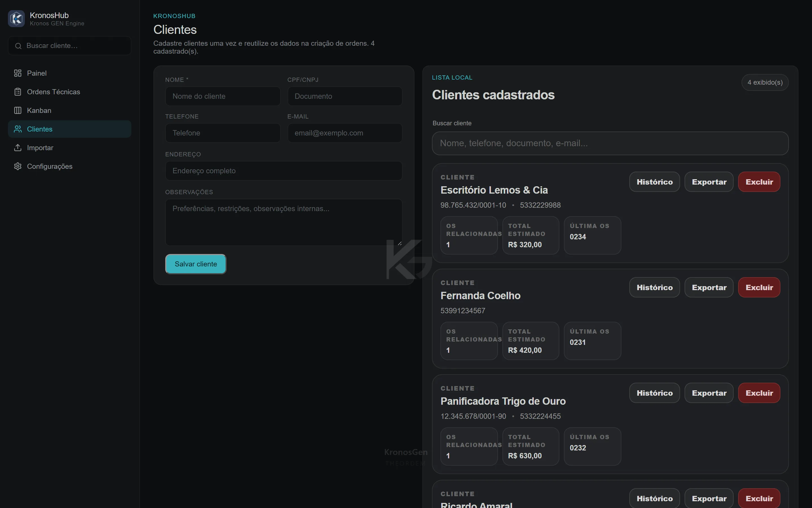Viewport: 812px width, 508px height.
Task: Focus the client list search field
Action: coord(610,143)
